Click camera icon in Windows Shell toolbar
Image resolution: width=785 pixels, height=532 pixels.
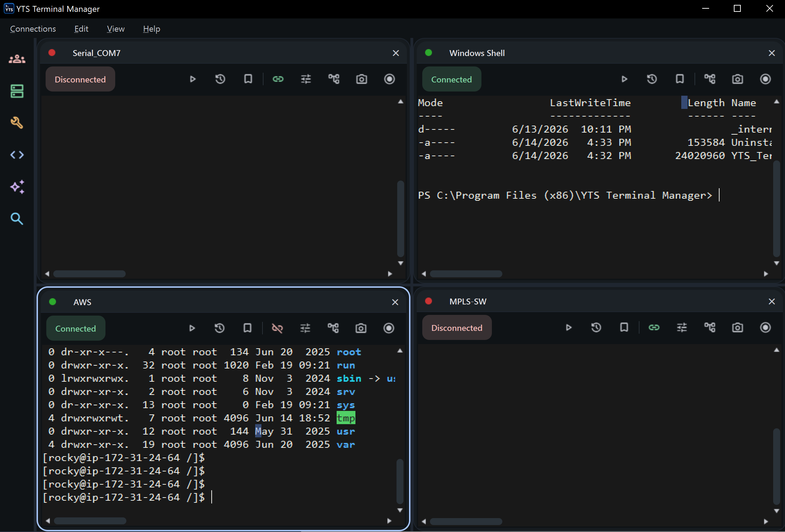click(x=737, y=79)
